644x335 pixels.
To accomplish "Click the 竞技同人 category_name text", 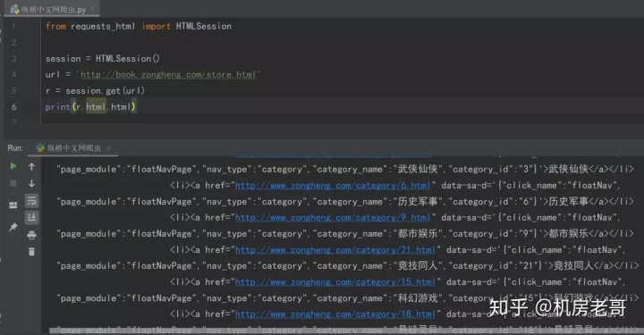I will [x=418, y=265].
